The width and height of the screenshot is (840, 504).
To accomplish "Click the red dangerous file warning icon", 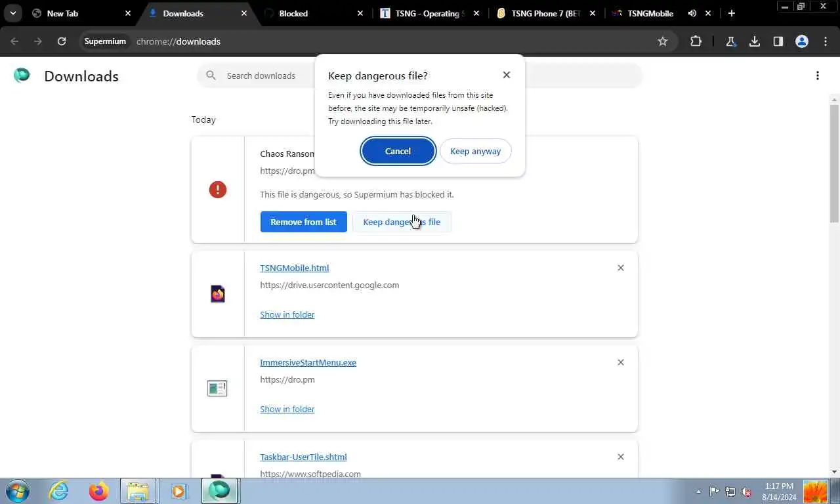I will pyautogui.click(x=218, y=190).
